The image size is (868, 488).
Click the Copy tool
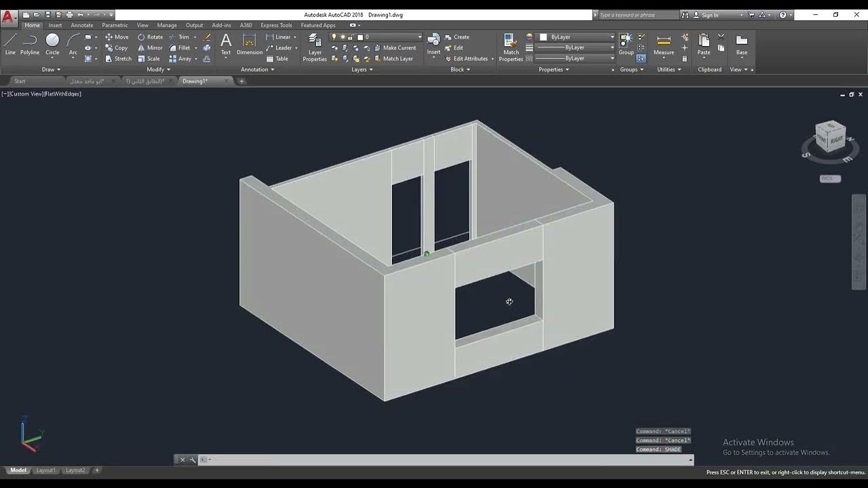coord(117,48)
